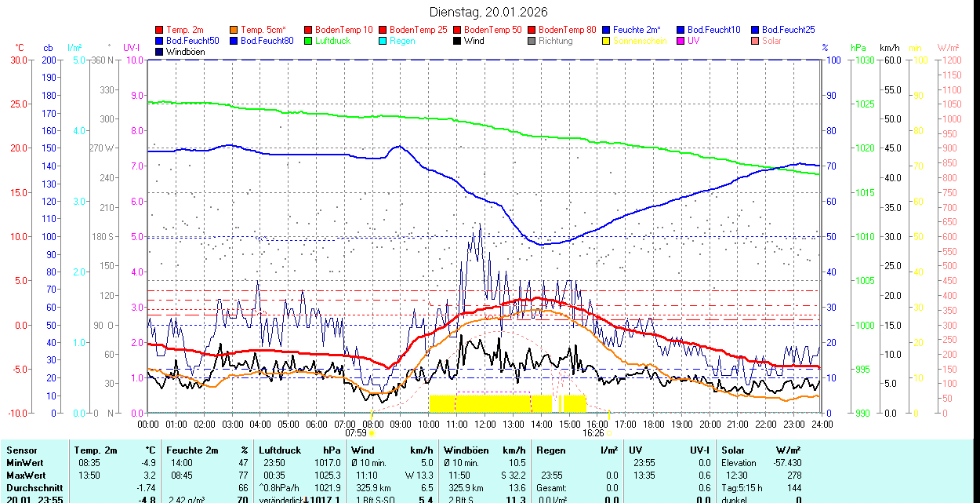Viewport: 980px width, 503px height.
Task: Click the dark navy Windböen legend square
Action: pyautogui.click(x=160, y=52)
